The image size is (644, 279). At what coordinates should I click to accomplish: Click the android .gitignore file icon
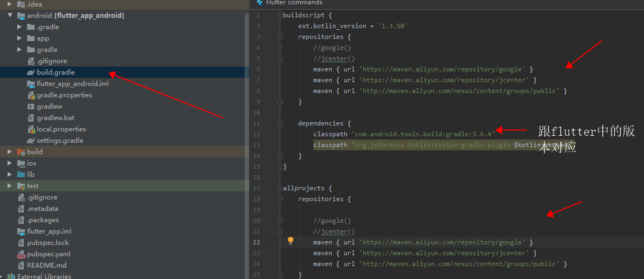pos(31,62)
